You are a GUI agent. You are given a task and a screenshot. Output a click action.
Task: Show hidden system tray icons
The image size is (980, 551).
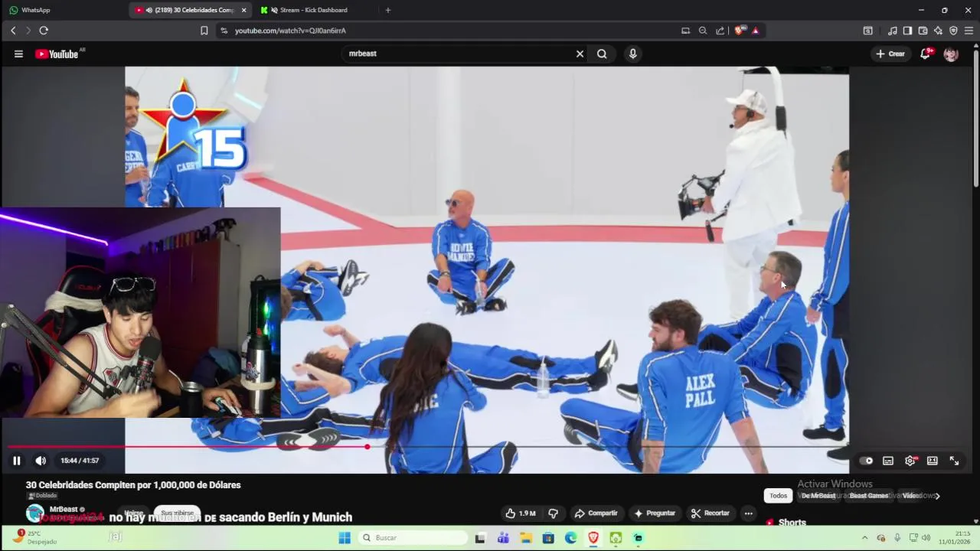(x=864, y=538)
